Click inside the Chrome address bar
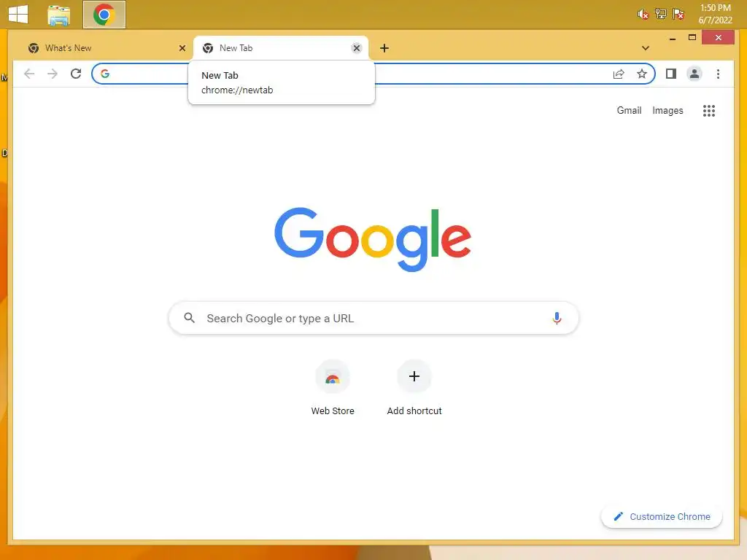Screen dimensions: 747x560 373,74
